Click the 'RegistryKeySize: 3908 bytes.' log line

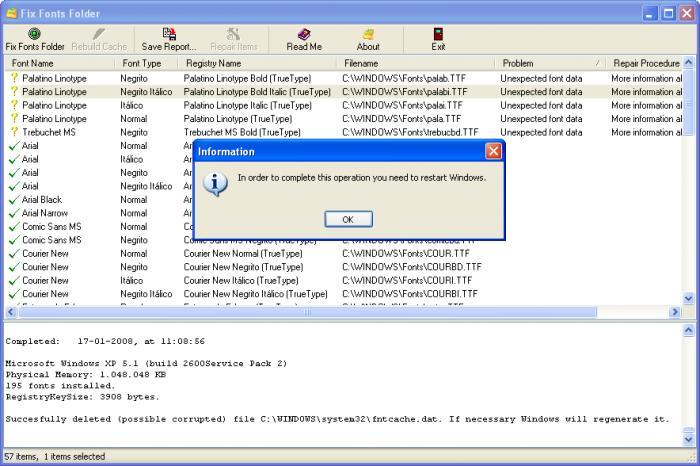(x=82, y=397)
